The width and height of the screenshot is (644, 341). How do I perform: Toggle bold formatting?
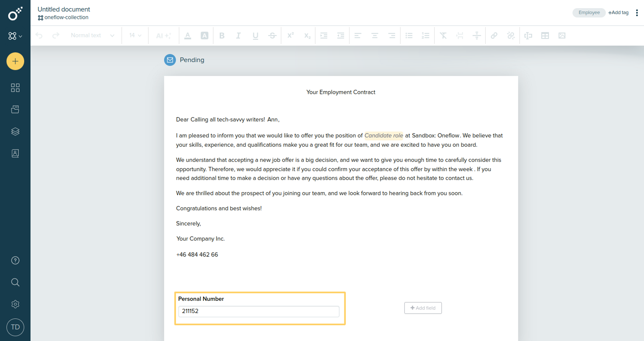[x=222, y=35]
